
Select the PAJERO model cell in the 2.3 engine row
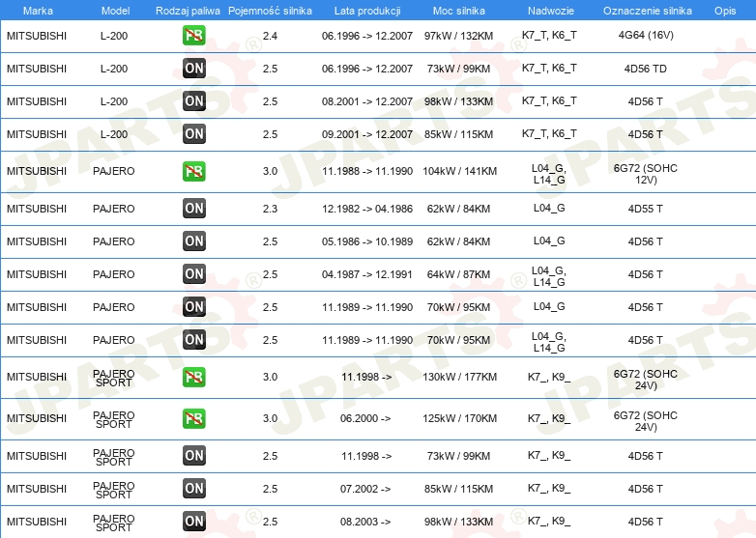(x=114, y=209)
